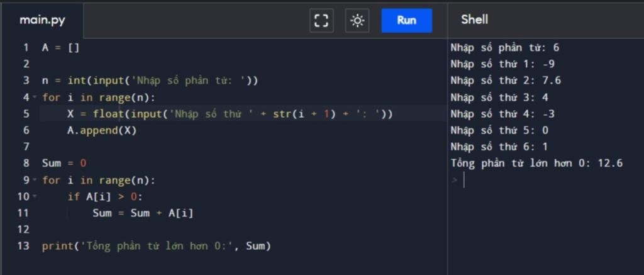Switch theme using the sun icon
The height and width of the screenshot is (275, 644).
pyautogui.click(x=357, y=21)
